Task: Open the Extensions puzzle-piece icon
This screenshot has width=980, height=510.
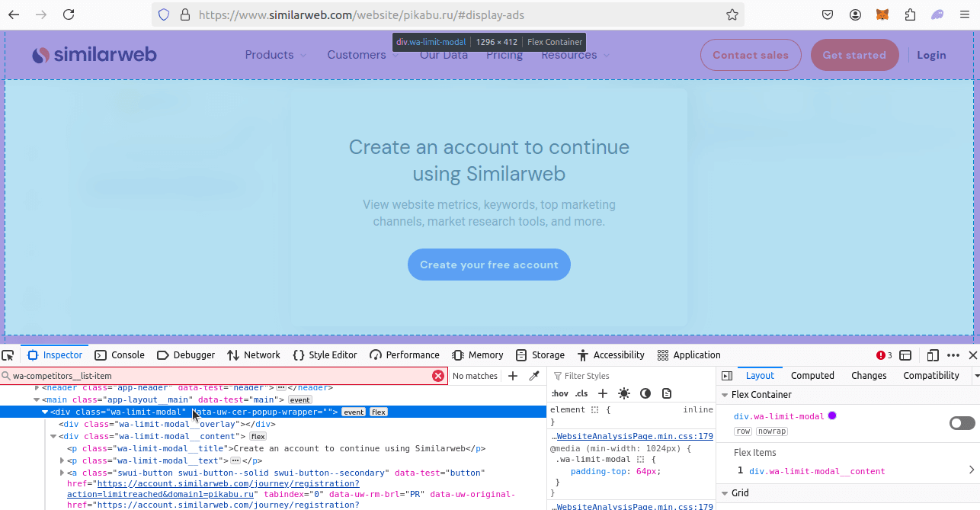Action: point(910,14)
